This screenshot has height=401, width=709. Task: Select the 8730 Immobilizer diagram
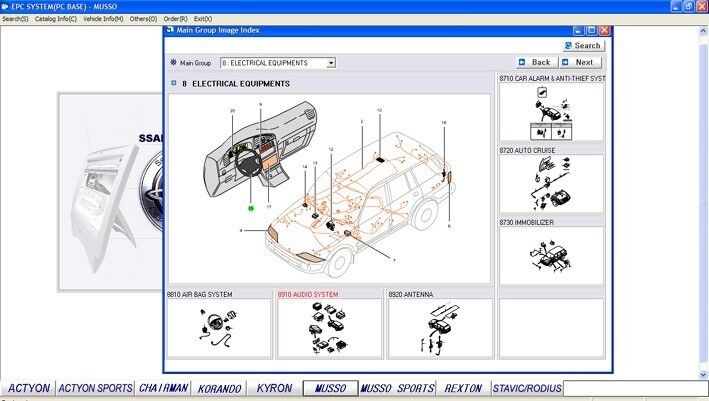[x=551, y=256]
